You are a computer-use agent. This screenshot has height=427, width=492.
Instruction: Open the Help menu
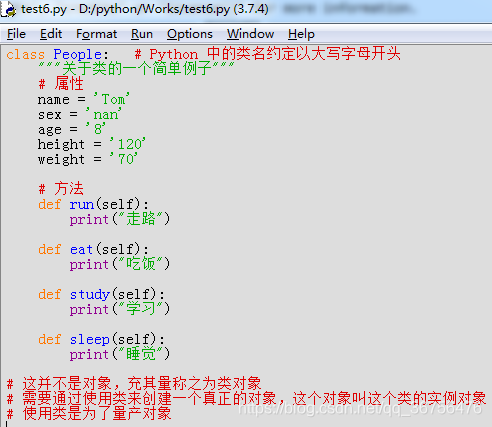click(301, 34)
